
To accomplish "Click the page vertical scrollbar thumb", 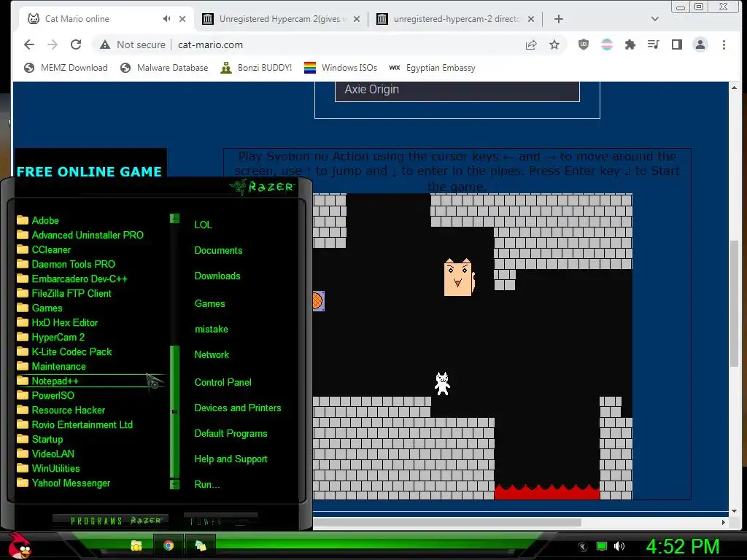I will pyautogui.click(x=734, y=303).
